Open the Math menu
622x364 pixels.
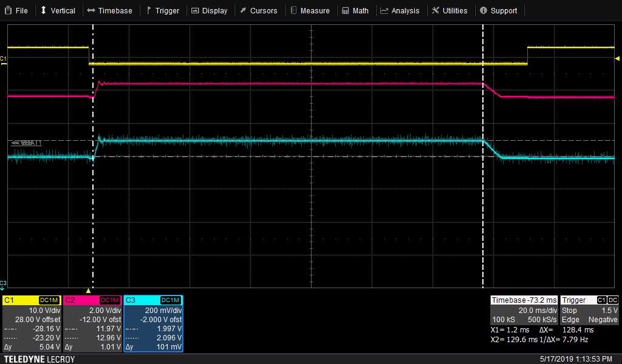[x=355, y=11]
